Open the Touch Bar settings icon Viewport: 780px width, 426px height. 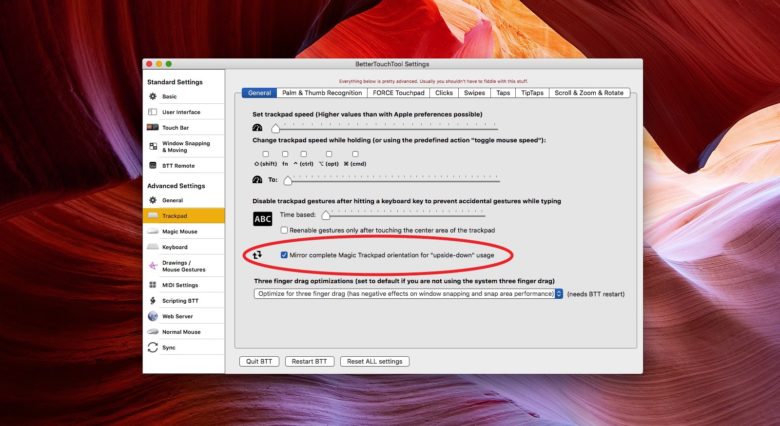[x=152, y=128]
